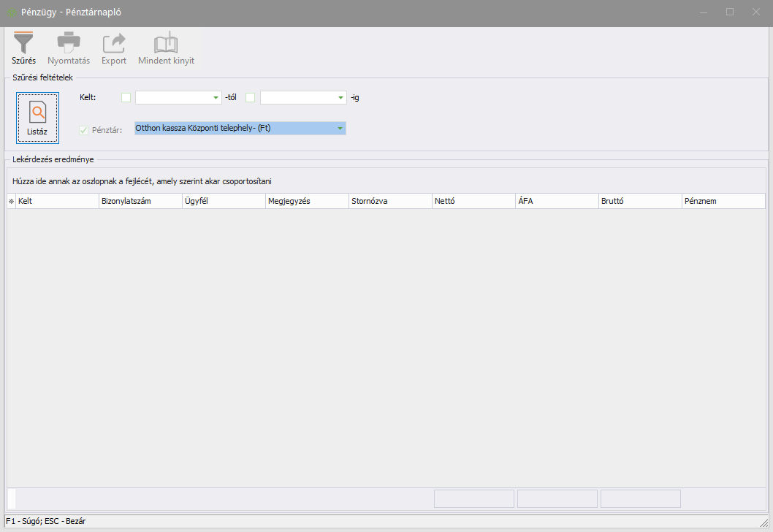
Task: Click the Nettó summary field in footer
Action: [x=474, y=498]
